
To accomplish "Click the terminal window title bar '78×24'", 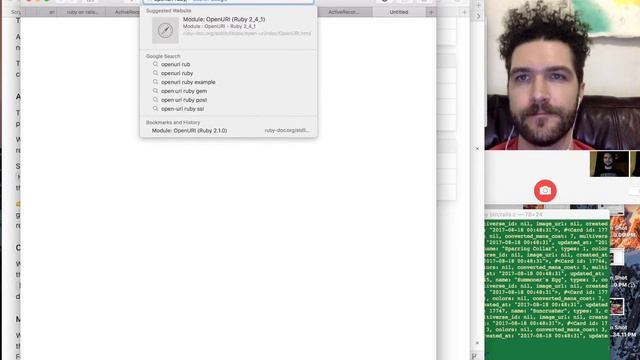I will click(x=547, y=215).
